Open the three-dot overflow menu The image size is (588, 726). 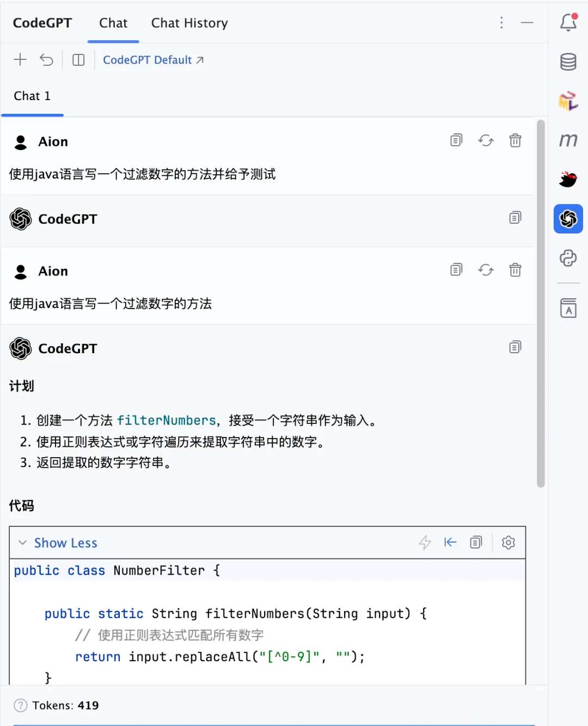[x=501, y=23]
